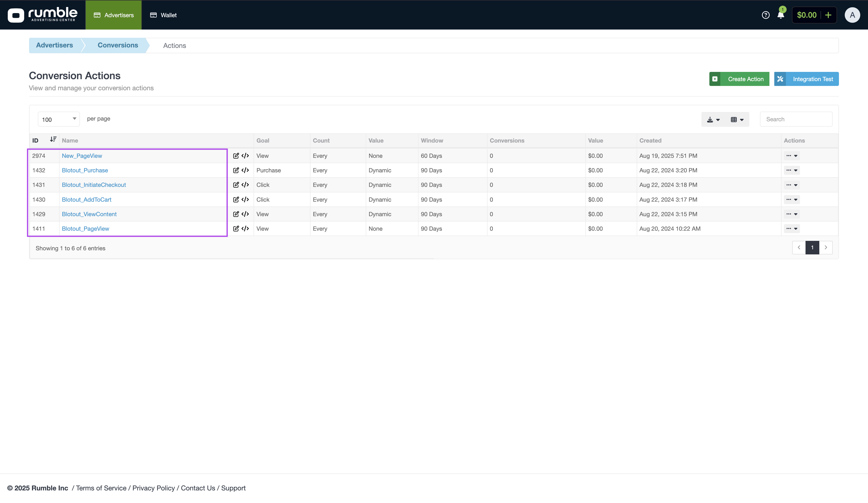
Task: Open the Blotout_InitiateCheckout link
Action: point(94,185)
